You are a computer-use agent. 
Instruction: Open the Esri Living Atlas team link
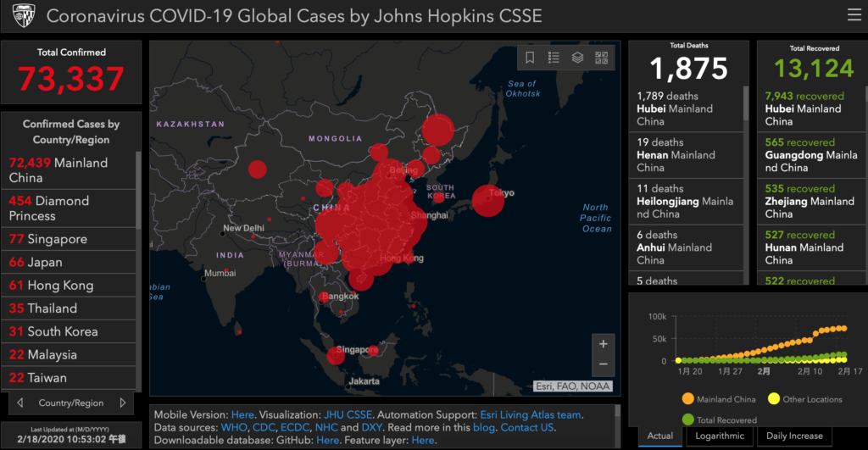(531, 414)
